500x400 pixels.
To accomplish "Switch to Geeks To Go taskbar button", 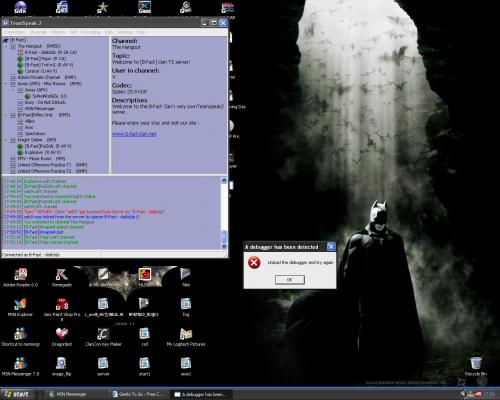I will (x=140, y=394).
